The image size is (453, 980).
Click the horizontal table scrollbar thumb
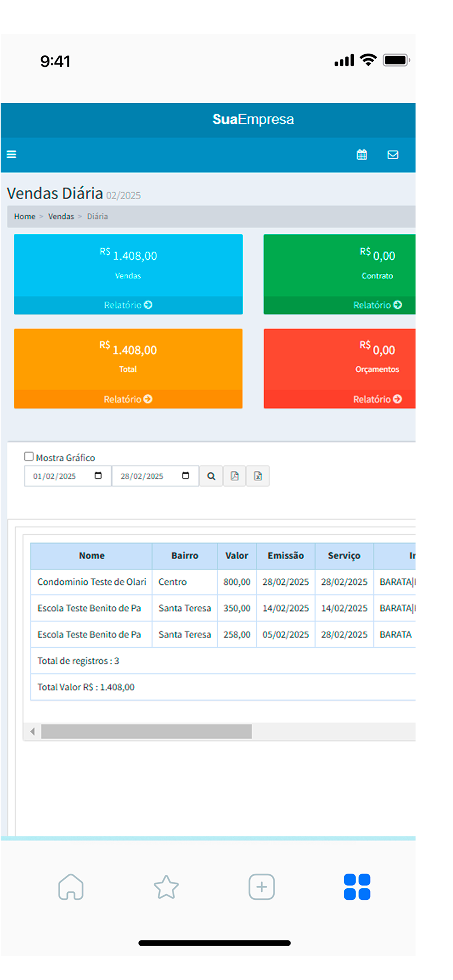tap(146, 731)
